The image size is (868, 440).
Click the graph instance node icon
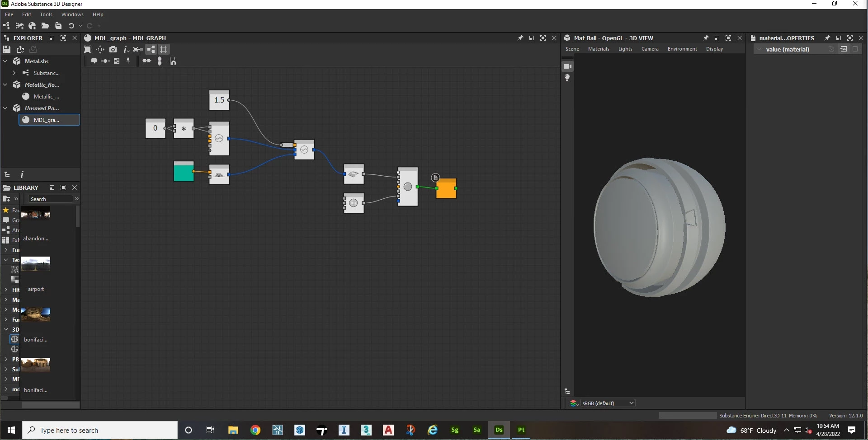(117, 61)
